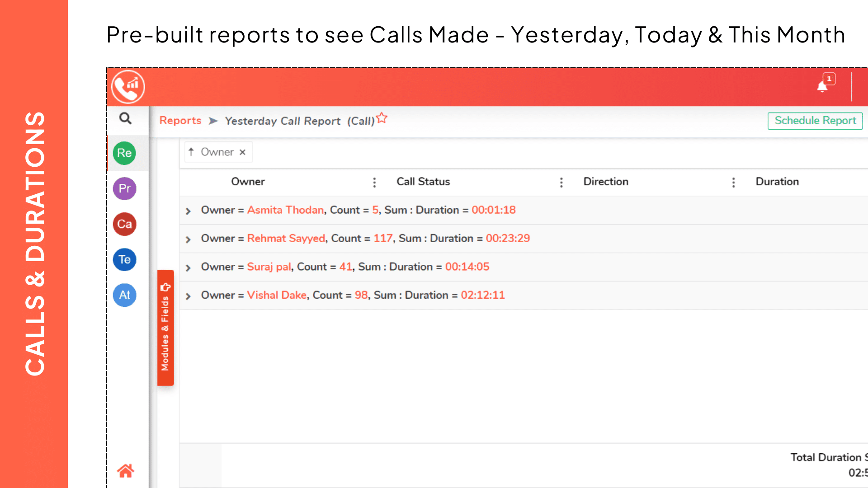Viewport: 868px width, 488px height.
Task: Open the blue Te sidebar module
Action: (x=124, y=259)
